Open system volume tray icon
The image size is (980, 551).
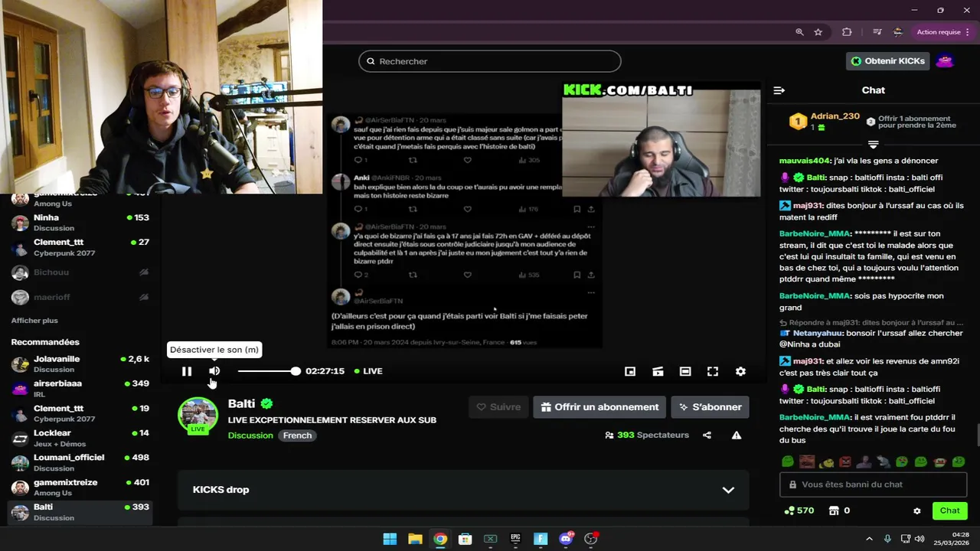920,539
